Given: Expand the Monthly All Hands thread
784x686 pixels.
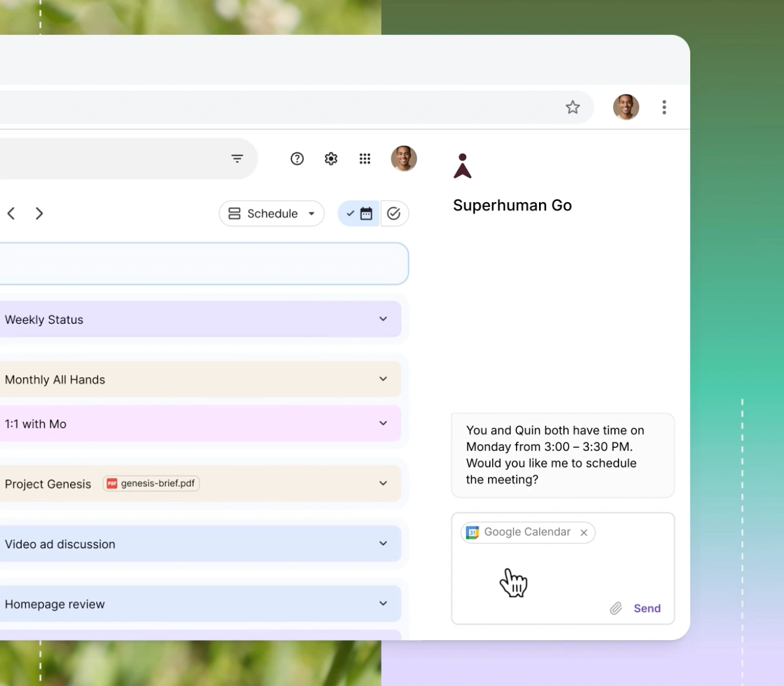Looking at the screenshot, I should point(383,378).
